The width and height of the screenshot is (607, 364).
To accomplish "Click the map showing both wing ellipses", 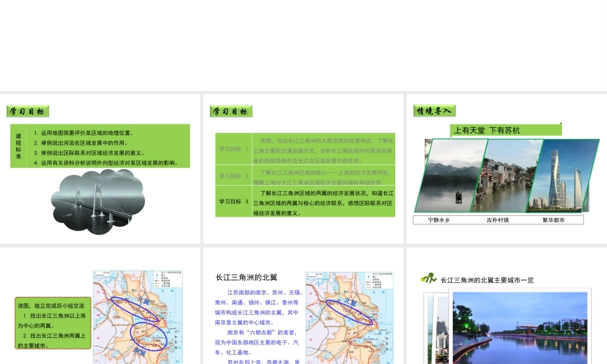I will (x=138, y=317).
